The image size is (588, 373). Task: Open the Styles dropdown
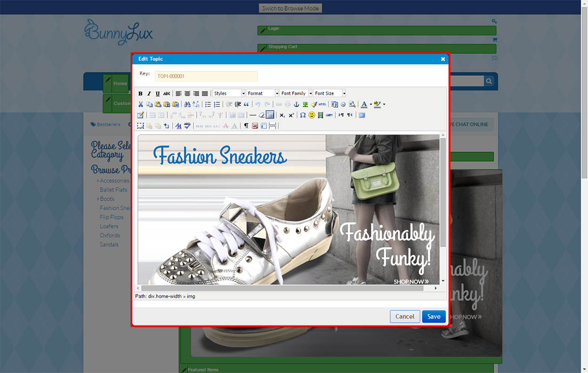tap(229, 93)
